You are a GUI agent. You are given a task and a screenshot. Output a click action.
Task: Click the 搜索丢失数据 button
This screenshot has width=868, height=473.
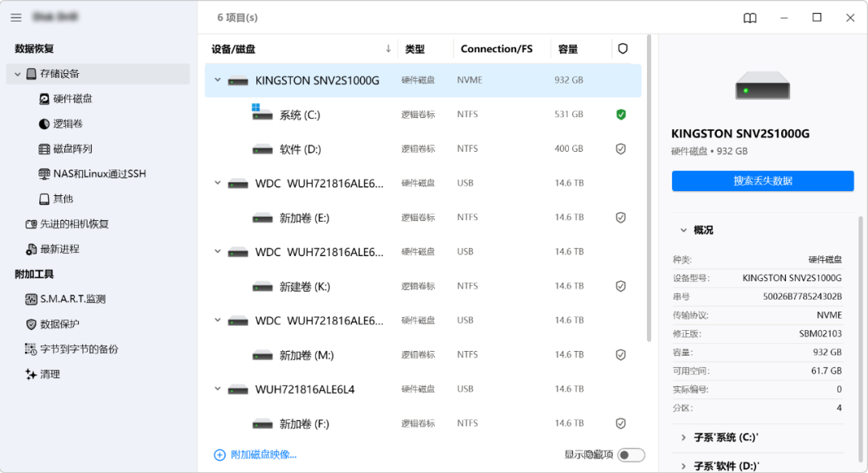click(x=763, y=181)
